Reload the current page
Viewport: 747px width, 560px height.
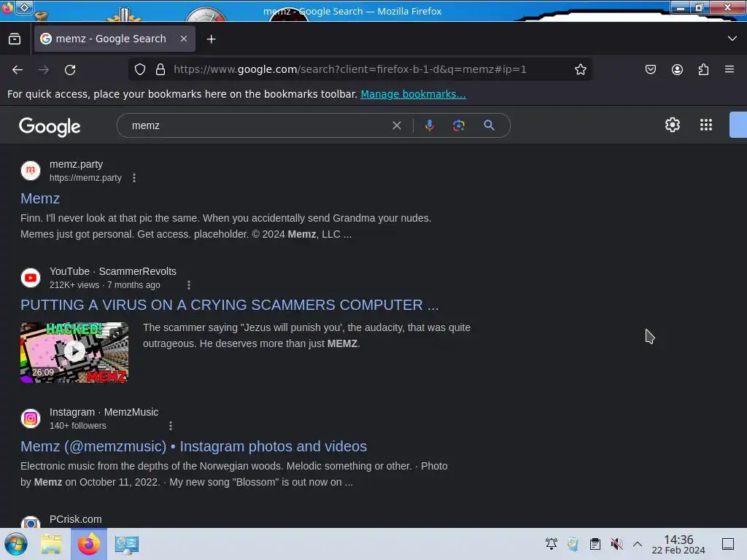pyautogui.click(x=70, y=69)
